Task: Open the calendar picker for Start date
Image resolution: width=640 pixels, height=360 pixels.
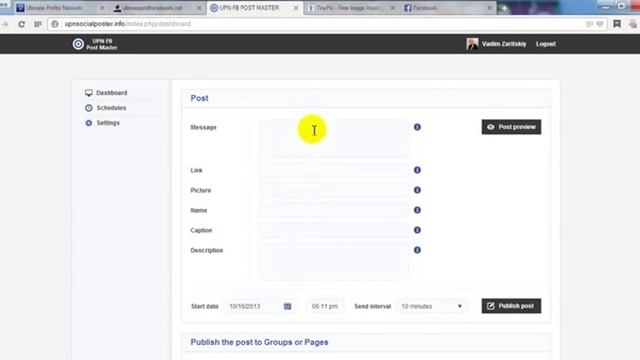Action: tap(287, 306)
